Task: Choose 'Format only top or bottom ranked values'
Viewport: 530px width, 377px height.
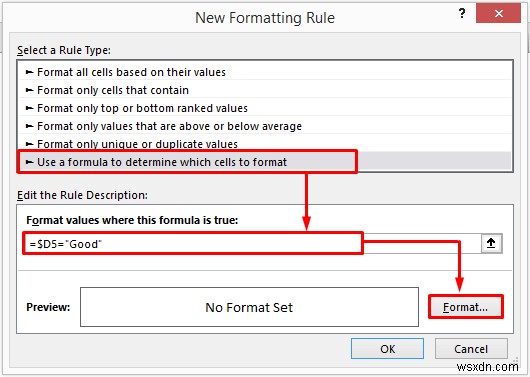Action: (265, 108)
